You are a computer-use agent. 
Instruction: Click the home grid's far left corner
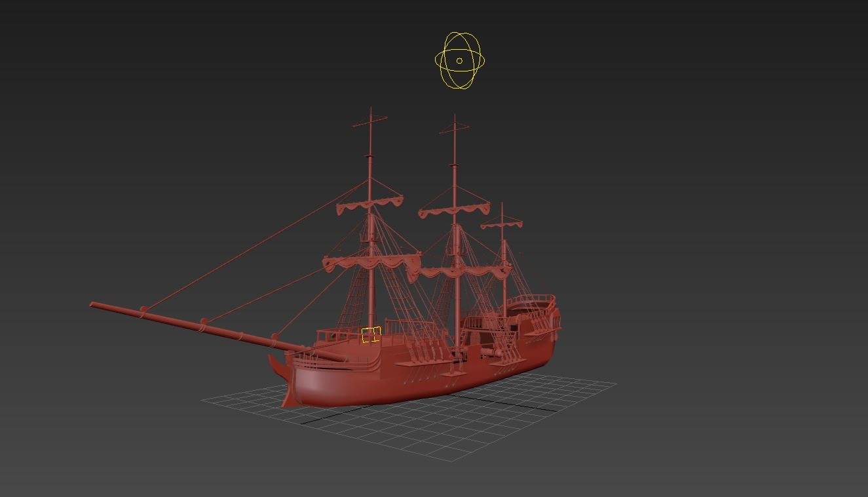point(202,399)
